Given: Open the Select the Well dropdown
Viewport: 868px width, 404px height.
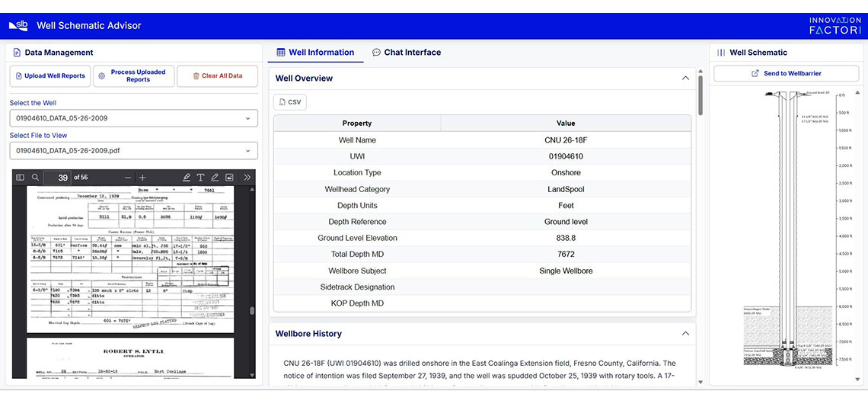Looking at the screenshot, I should (133, 118).
